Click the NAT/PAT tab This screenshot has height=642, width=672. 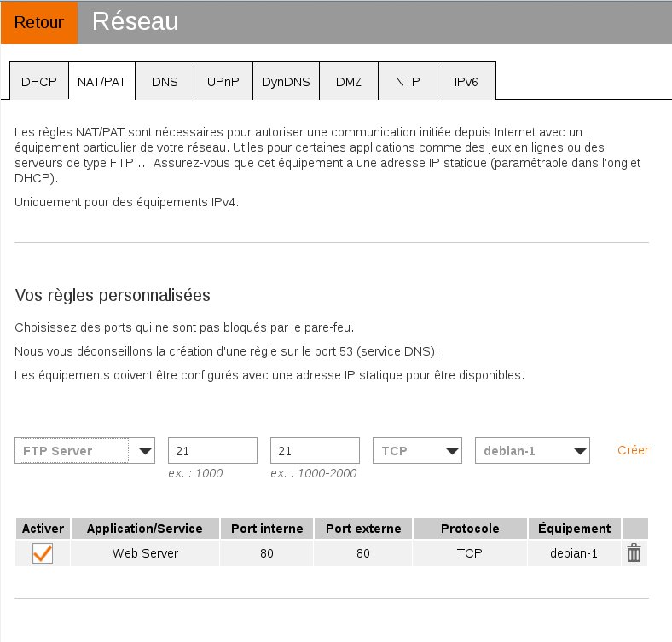pyautogui.click(x=101, y=82)
